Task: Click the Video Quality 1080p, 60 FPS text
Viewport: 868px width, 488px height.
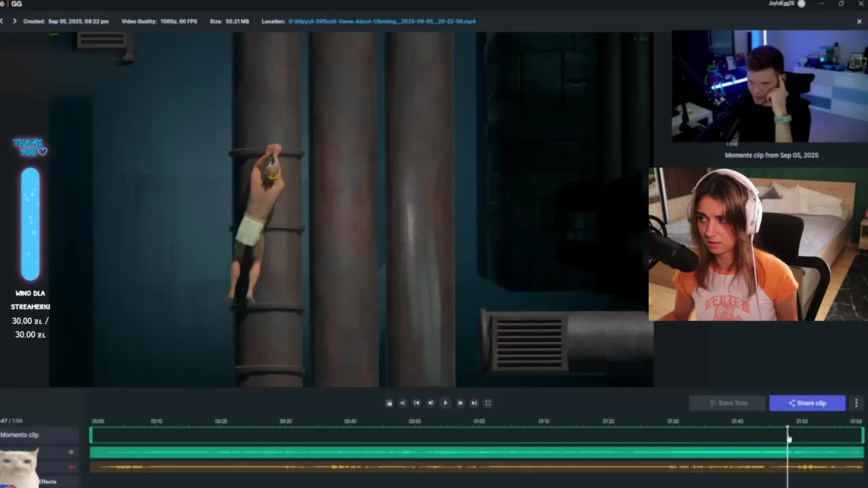Action: [159, 22]
